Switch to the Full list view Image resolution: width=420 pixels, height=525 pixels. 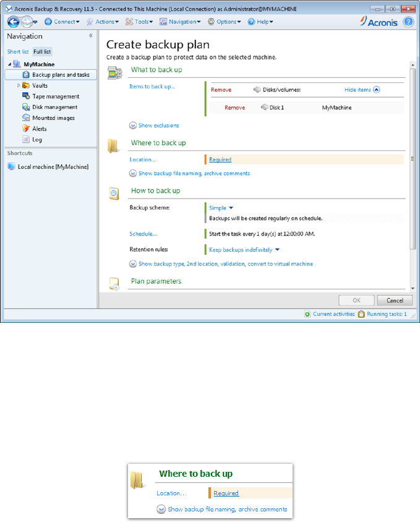(42, 51)
